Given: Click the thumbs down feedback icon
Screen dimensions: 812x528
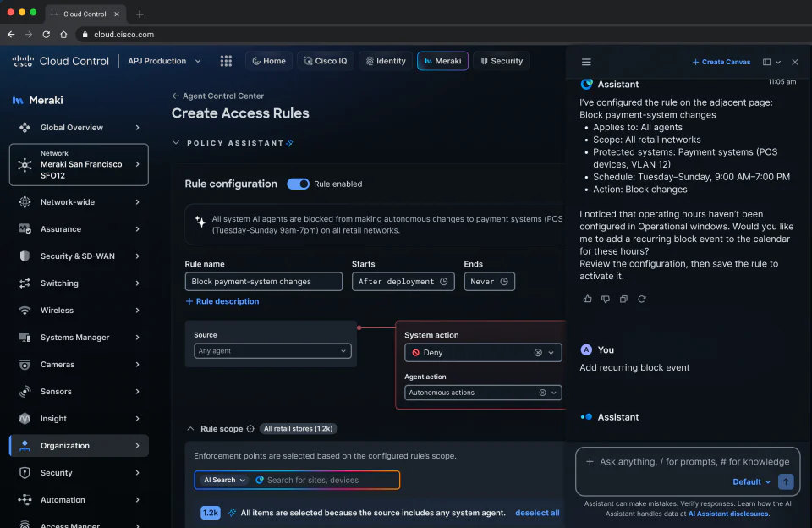Looking at the screenshot, I should (606, 299).
